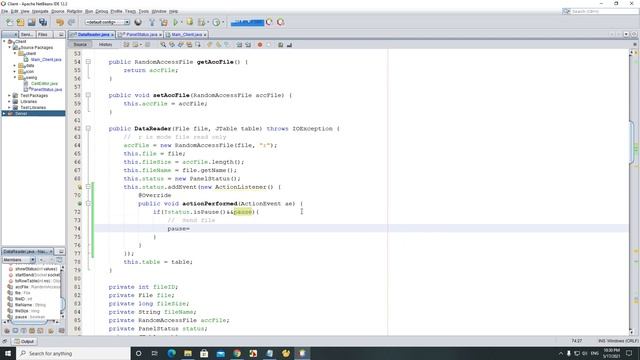Select Main_Client.java in project tree
The width and height of the screenshot is (640, 360).
(46, 60)
